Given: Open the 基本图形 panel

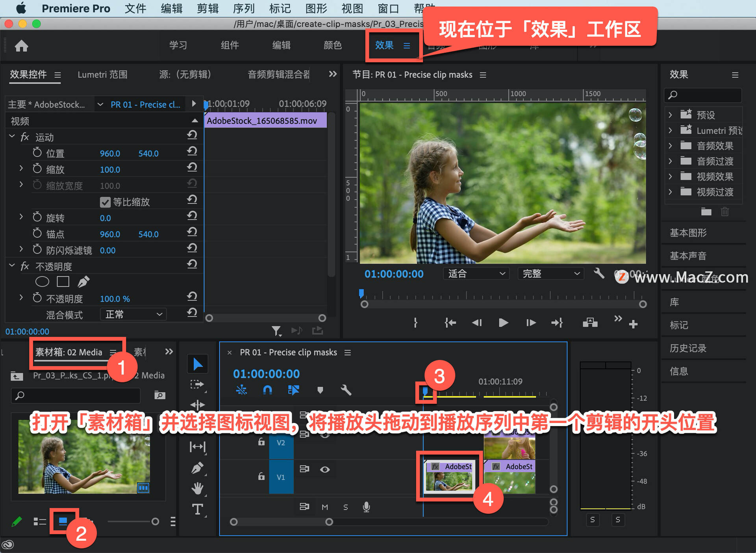Looking at the screenshot, I should [x=688, y=233].
